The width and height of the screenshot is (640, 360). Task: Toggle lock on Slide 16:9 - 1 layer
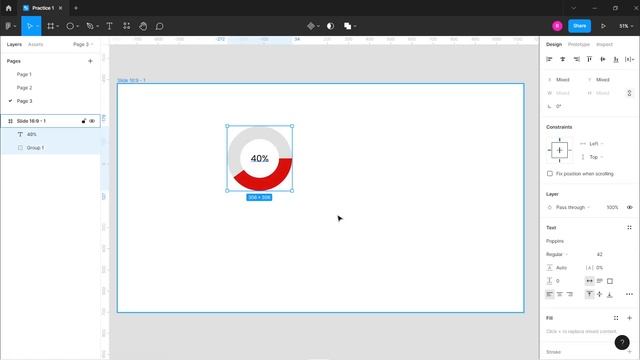[84, 121]
